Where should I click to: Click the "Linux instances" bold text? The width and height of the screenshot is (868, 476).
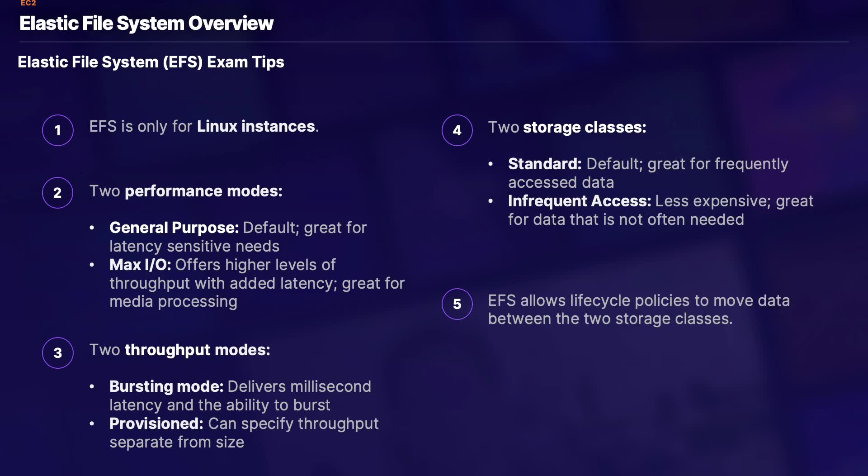pyautogui.click(x=256, y=126)
